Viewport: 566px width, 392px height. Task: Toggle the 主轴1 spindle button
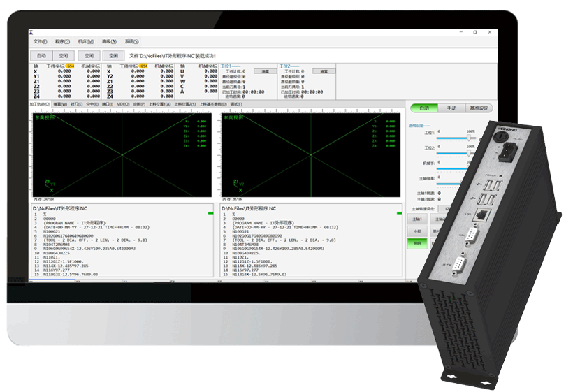[x=416, y=219]
